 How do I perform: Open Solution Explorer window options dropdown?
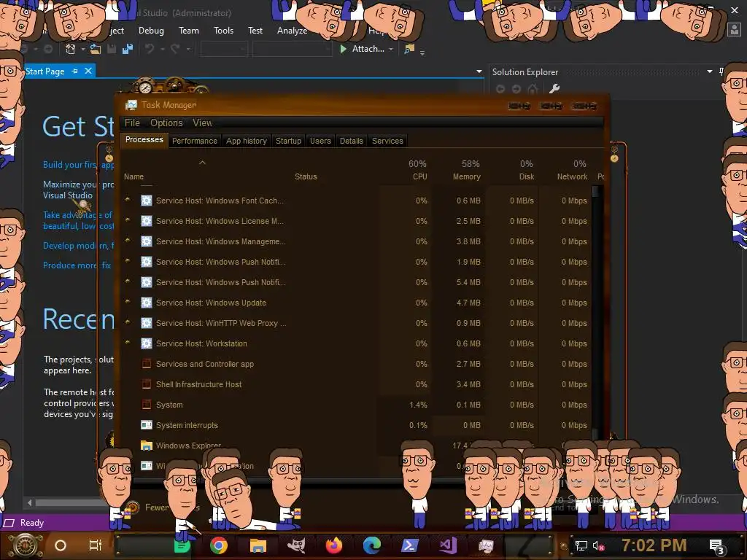pyautogui.click(x=709, y=71)
